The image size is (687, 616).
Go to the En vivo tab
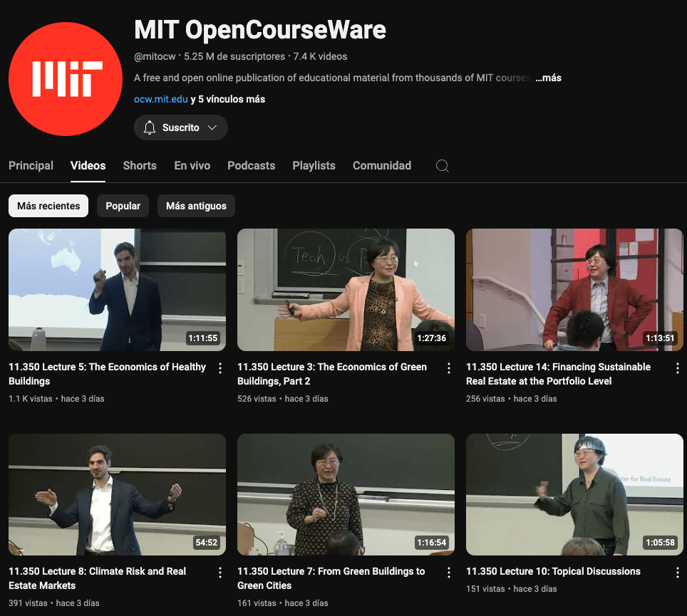click(x=192, y=165)
